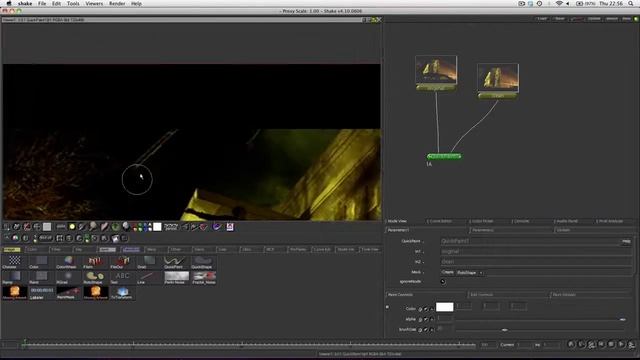Viewport: 640px width, 360px height.
Task: Add the Labeler macro node
Action: point(41,293)
